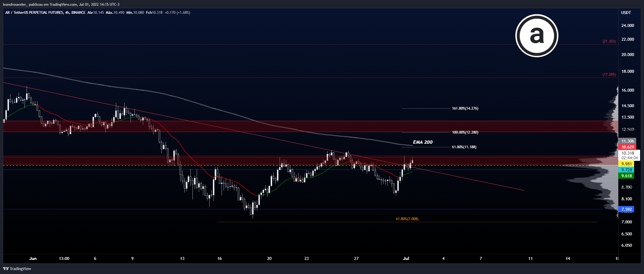Viewport: 644px width, 274px height.
Task: Click the (17.295) red level label
Action: coord(609,75)
